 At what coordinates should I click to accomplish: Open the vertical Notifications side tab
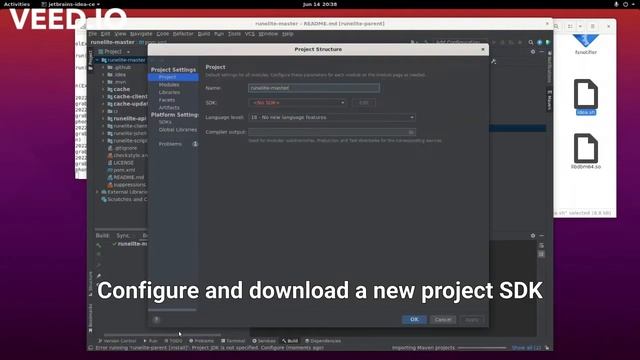coord(549,67)
